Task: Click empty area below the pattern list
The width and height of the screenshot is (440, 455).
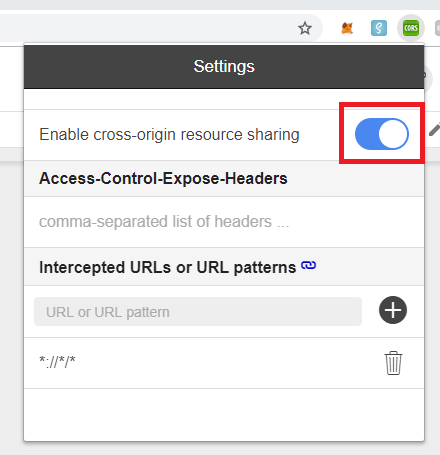Action: point(224,415)
